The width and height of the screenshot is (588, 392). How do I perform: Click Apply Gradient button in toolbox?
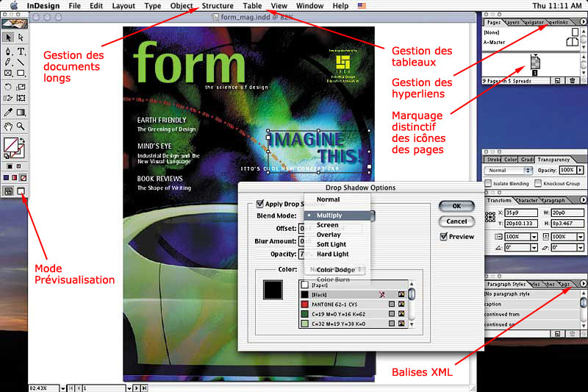(15, 177)
